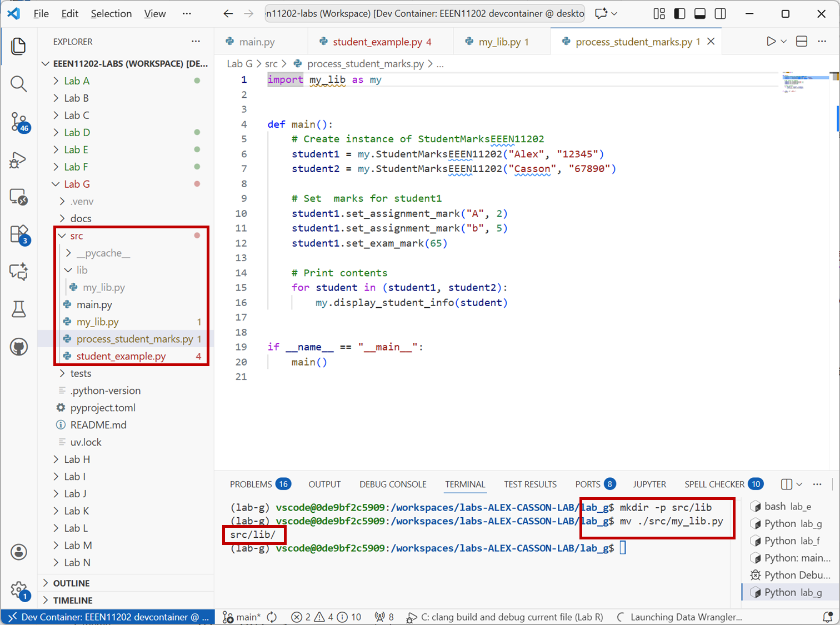Select the bash lab_e terminal
The height and width of the screenshot is (625, 840).
787,507
